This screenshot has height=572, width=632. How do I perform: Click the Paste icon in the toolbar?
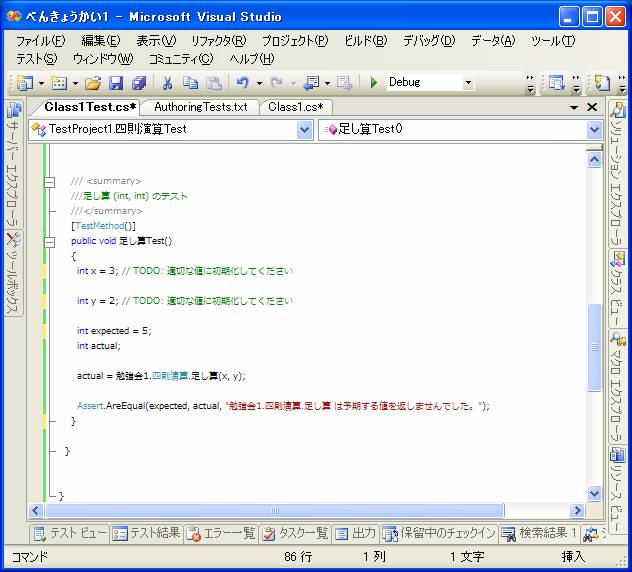[x=212, y=83]
